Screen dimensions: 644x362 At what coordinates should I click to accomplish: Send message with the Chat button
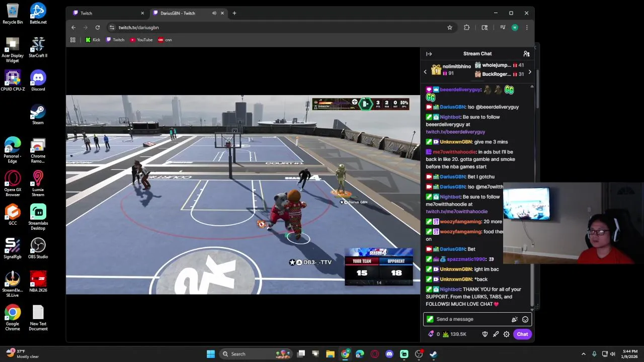(x=522, y=334)
